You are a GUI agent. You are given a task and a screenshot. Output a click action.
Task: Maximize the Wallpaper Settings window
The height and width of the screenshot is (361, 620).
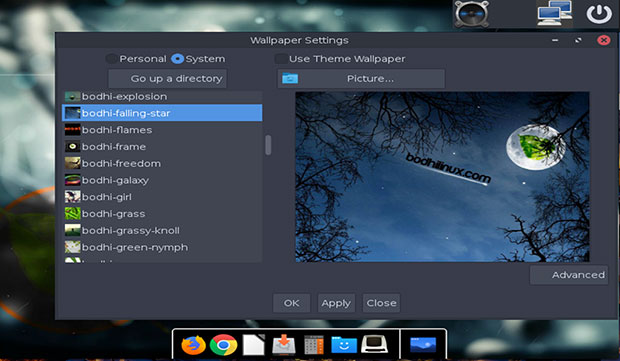click(578, 40)
